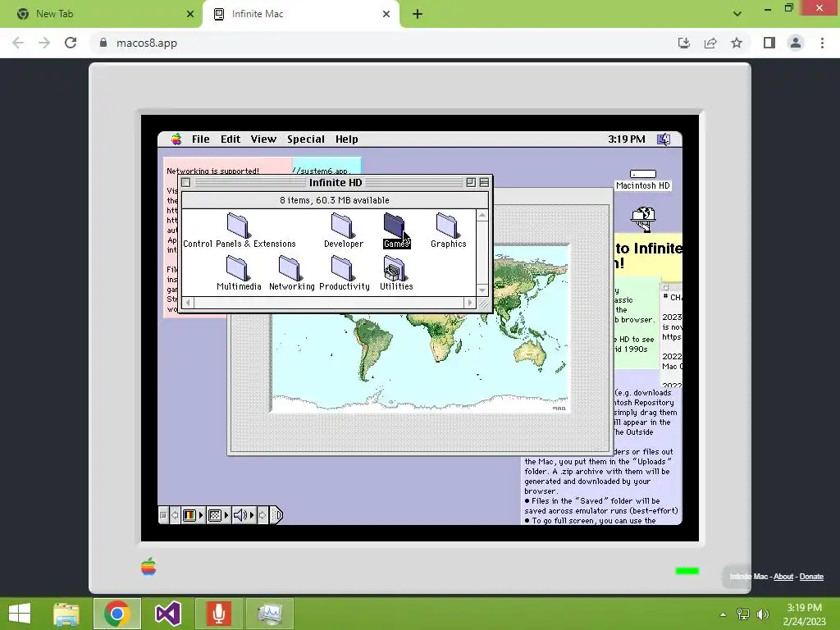Open a new browser tab

418,14
